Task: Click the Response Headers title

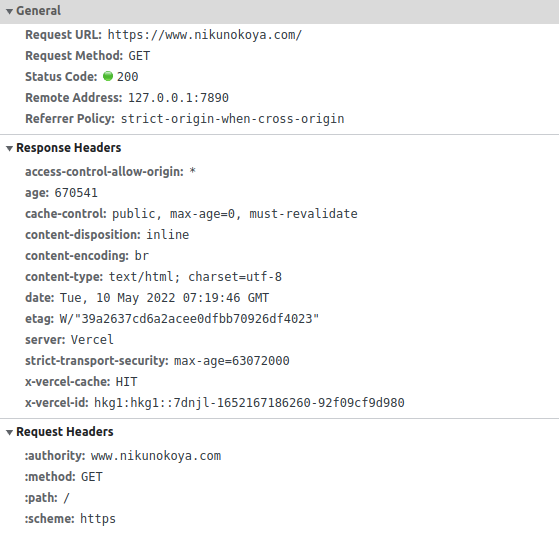Action: tap(69, 148)
